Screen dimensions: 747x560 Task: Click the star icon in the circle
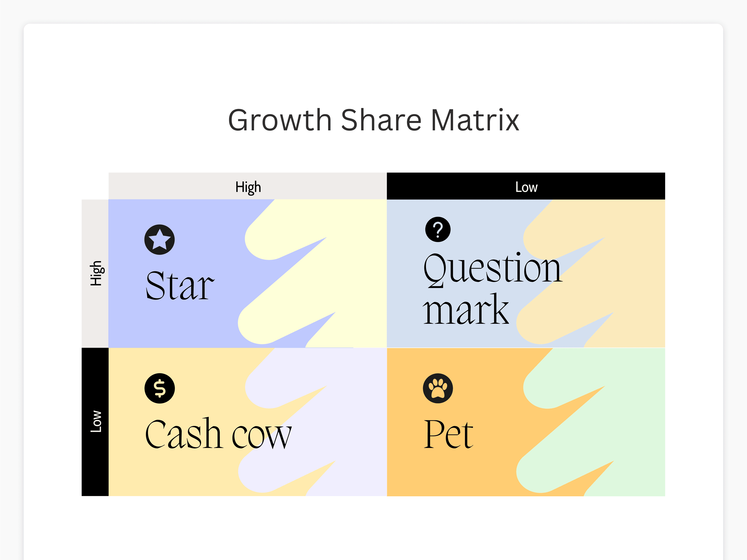point(159,240)
